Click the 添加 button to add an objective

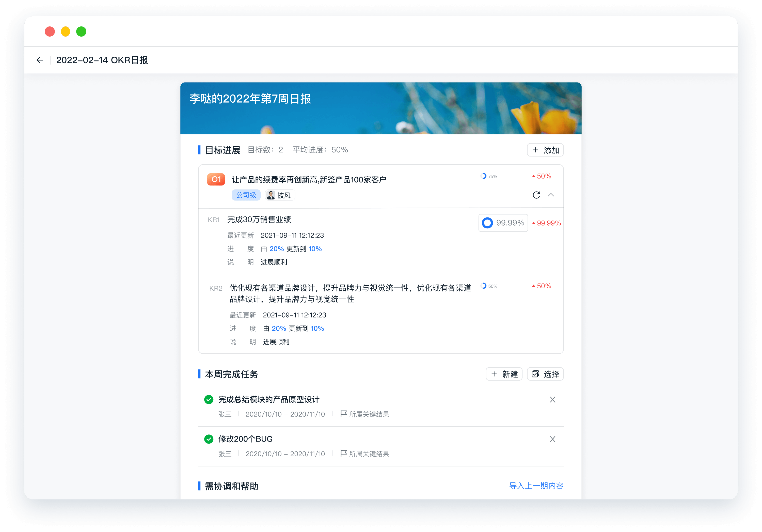545,150
